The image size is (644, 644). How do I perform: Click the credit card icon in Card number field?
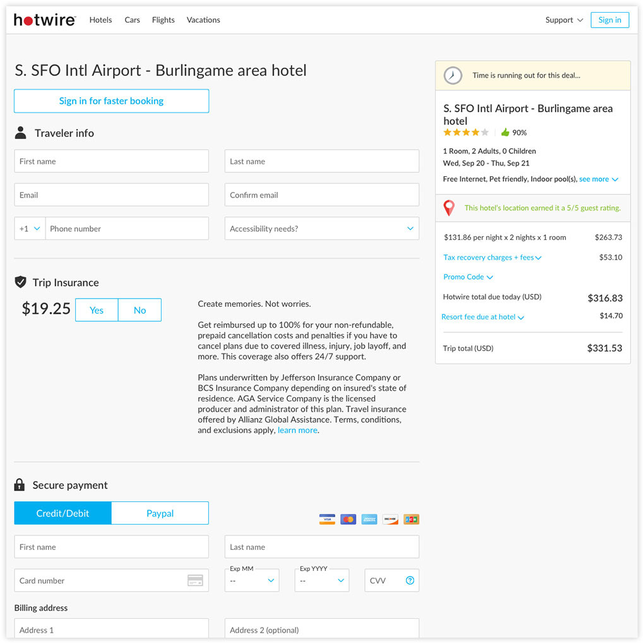click(x=195, y=580)
